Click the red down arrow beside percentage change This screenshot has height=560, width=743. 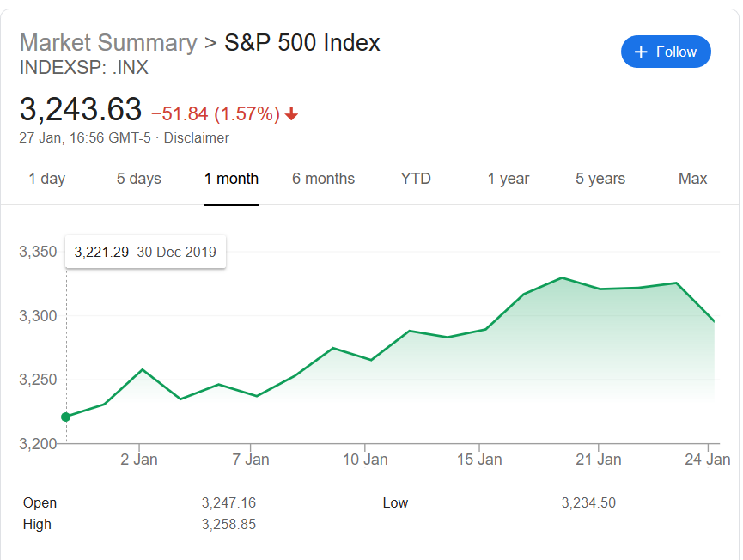tap(291, 113)
